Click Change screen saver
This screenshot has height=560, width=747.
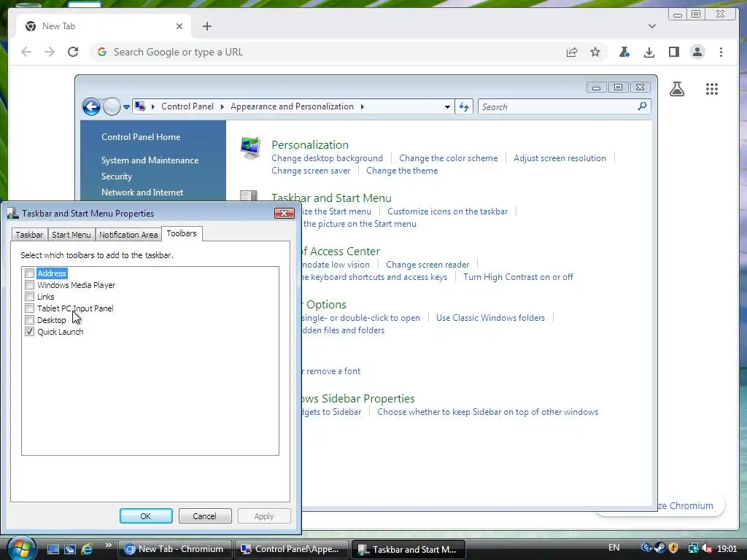click(311, 171)
